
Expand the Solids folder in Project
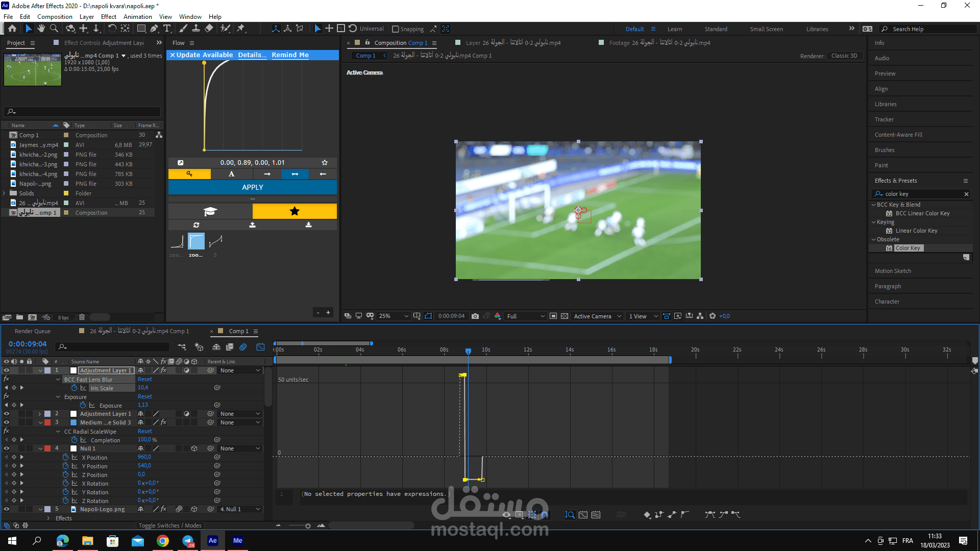[5, 193]
